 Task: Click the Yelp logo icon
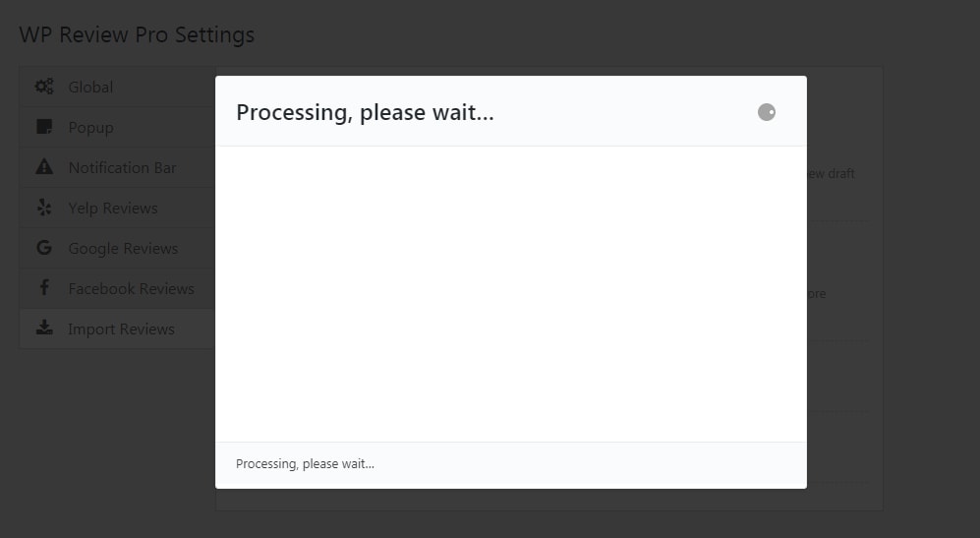pos(44,208)
